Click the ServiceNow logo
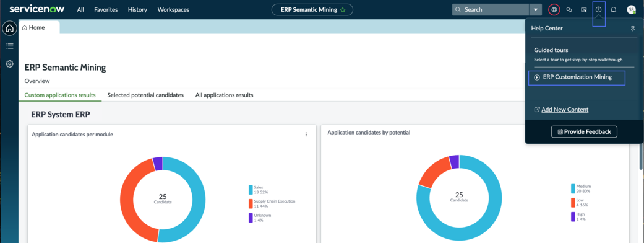 (x=37, y=9)
